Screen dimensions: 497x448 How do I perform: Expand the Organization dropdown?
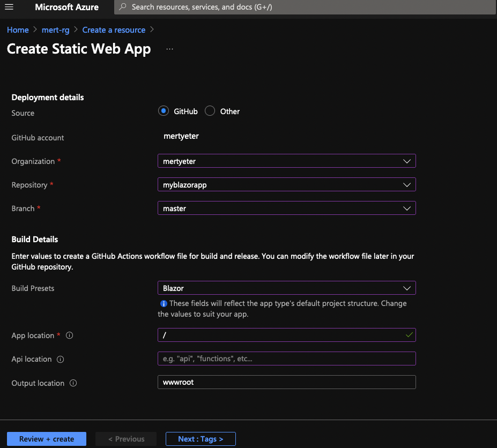[x=286, y=161]
